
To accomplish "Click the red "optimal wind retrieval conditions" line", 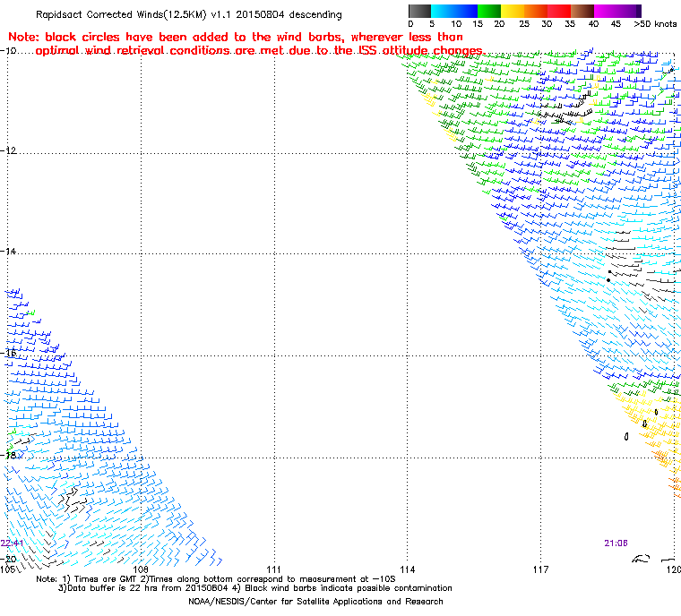I will (x=259, y=51).
